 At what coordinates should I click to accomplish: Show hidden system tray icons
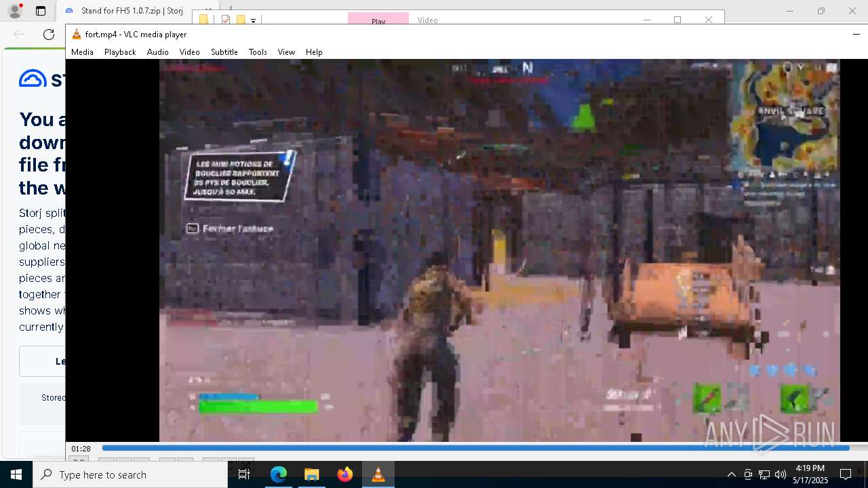(x=731, y=474)
